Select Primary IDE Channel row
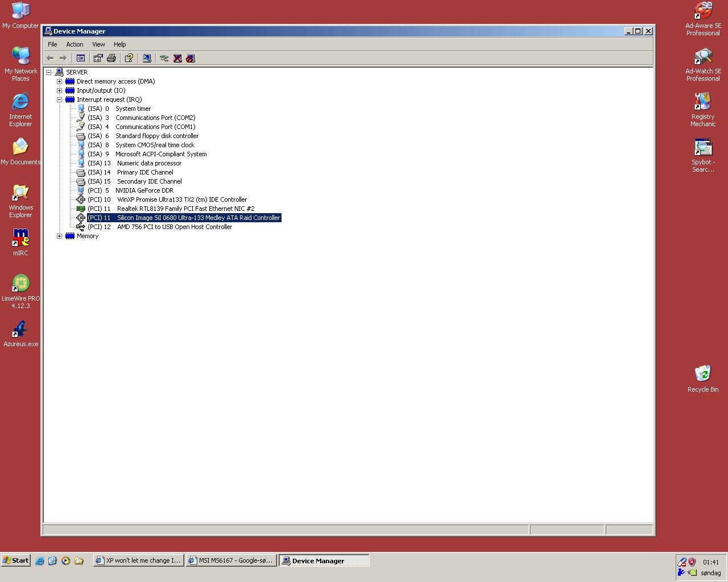 (x=130, y=172)
